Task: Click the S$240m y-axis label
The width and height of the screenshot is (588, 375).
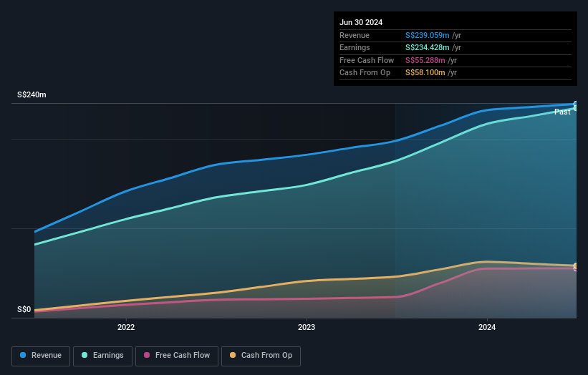Action: click(32, 94)
